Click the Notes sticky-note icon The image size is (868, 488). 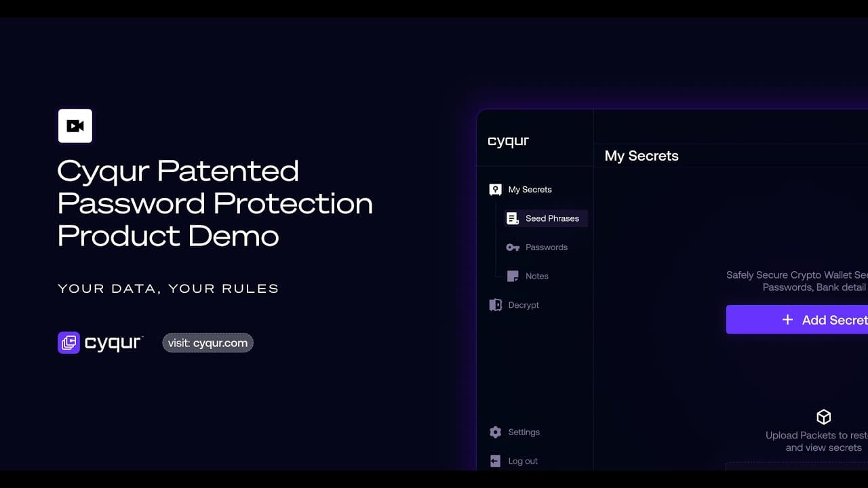pyautogui.click(x=513, y=276)
